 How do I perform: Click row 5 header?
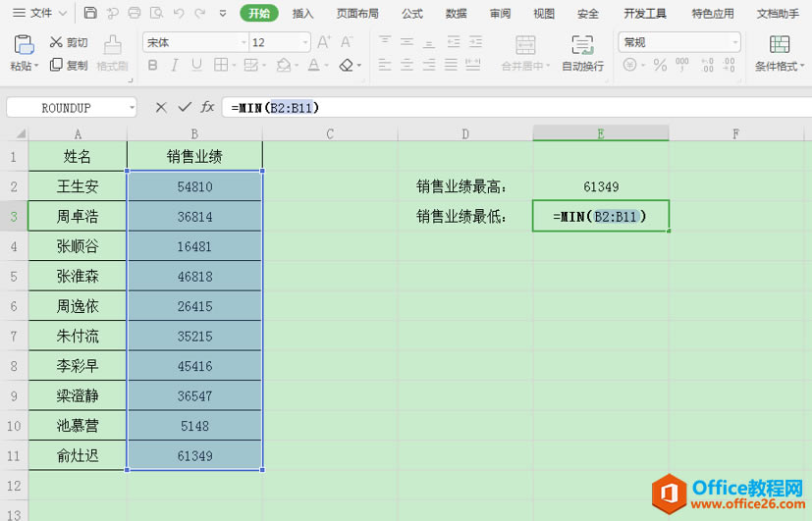(x=14, y=277)
